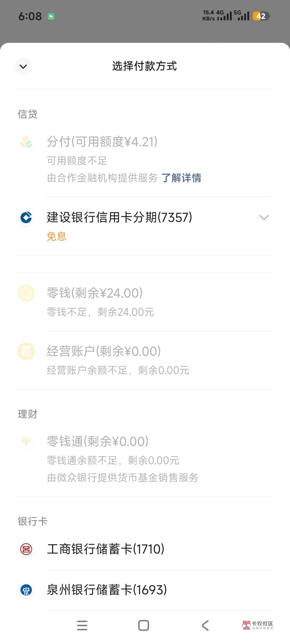This screenshot has width=290, height=644.
Task: Tap 零钱通(剩余¥0.00) option
Action: pos(98,441)
